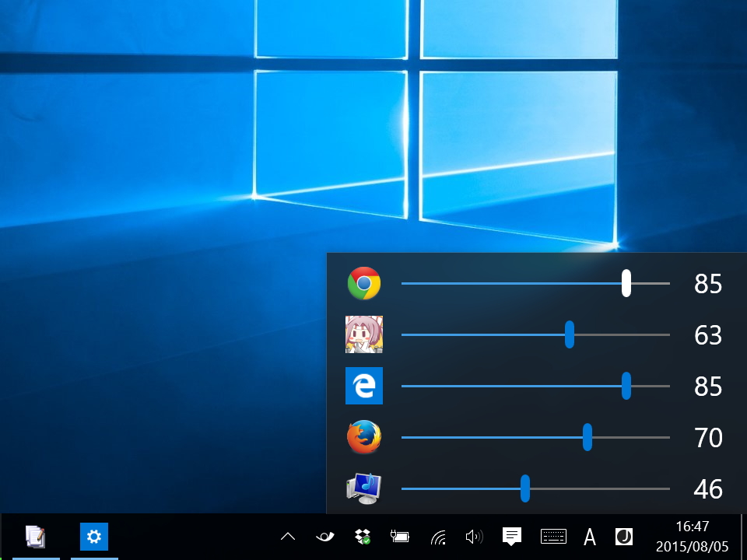The image size is (747, 560).
Task: Click the Firefox volume slider handle
Action: [587, 437]
